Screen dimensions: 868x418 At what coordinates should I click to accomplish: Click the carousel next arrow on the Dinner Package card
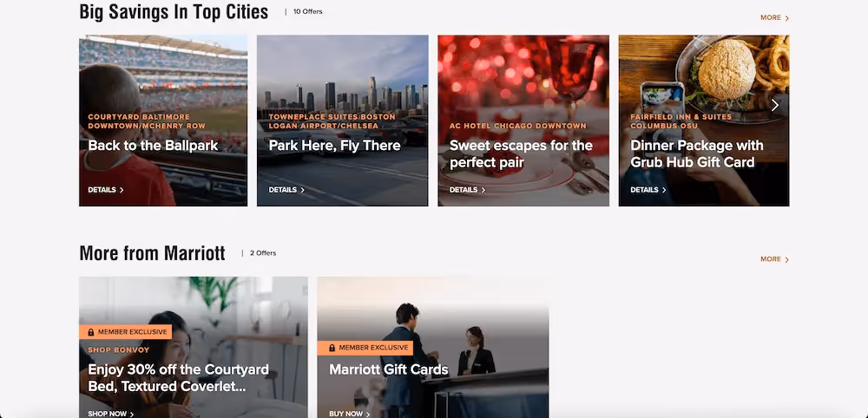pyautogui.click(x=775, y=105)
